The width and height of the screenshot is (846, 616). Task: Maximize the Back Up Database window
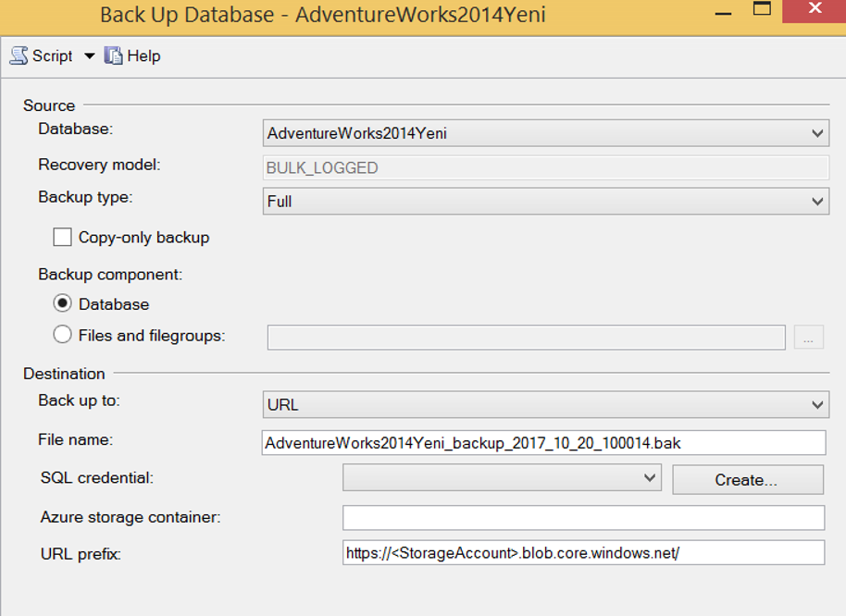(x=762, y=9)
